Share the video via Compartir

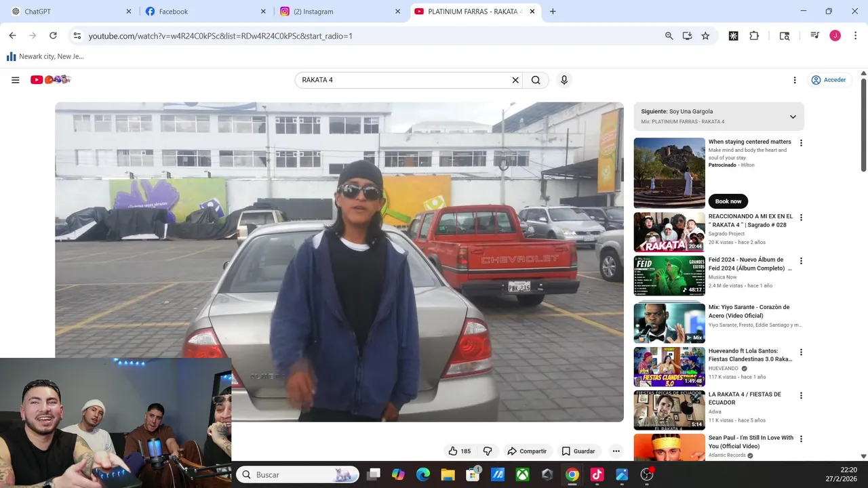coord(527,451)
